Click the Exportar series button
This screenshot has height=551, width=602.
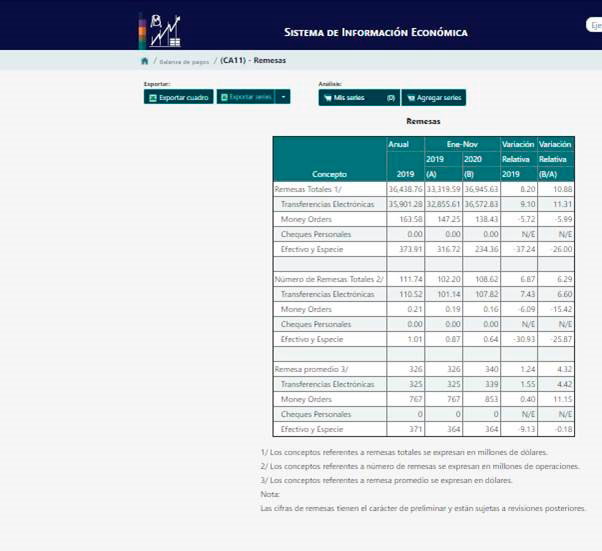[245, 98]
